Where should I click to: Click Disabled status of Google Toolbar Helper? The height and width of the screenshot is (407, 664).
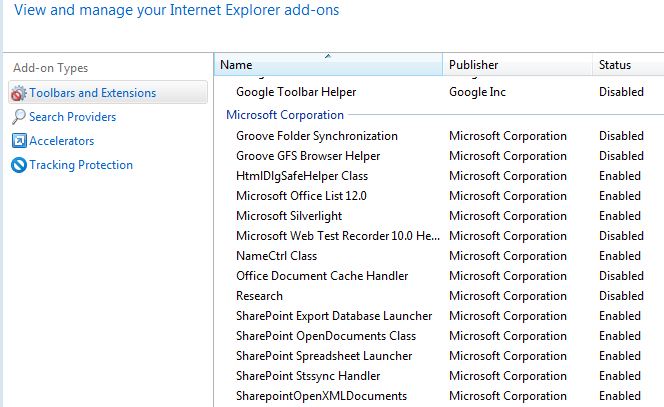621,92
